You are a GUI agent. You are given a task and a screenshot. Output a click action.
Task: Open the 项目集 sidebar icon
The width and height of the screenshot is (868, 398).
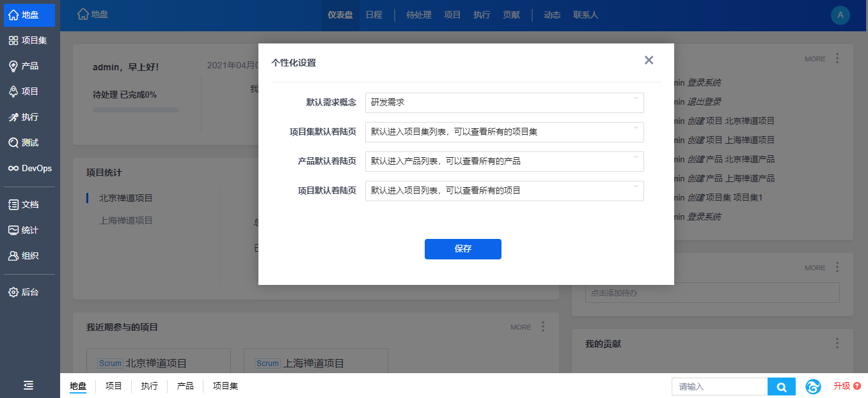[13, 40]
